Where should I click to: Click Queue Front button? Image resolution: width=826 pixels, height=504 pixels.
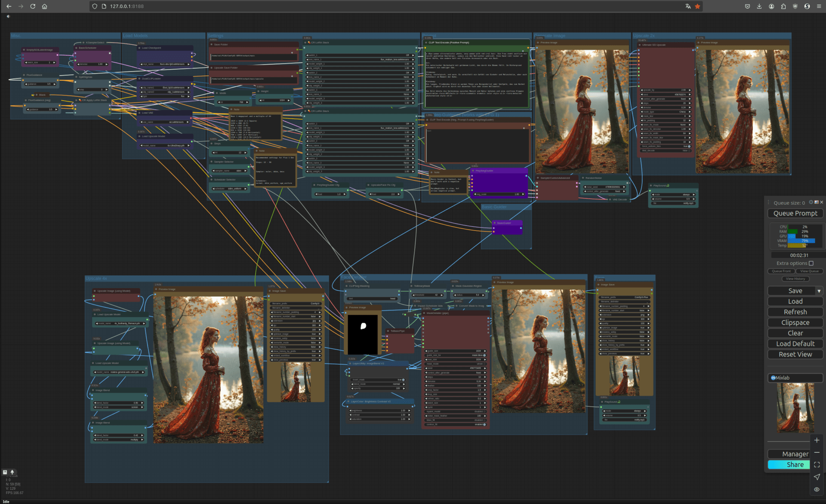(x=781, y=271)
